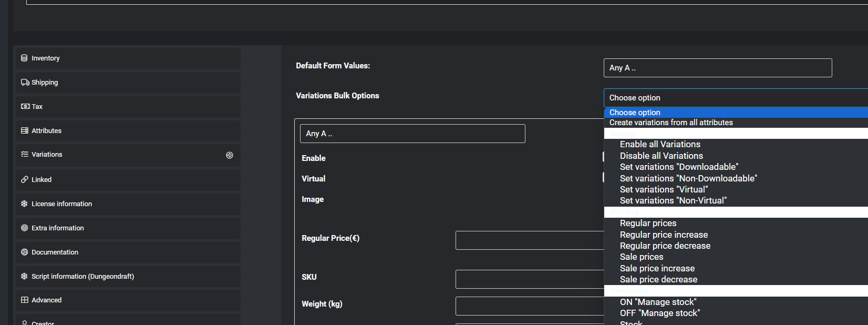Choose 'Enable all Variations' from list
Image resolution: width=868 pixels, height=325 pixels.
click(x=660, y=145)
